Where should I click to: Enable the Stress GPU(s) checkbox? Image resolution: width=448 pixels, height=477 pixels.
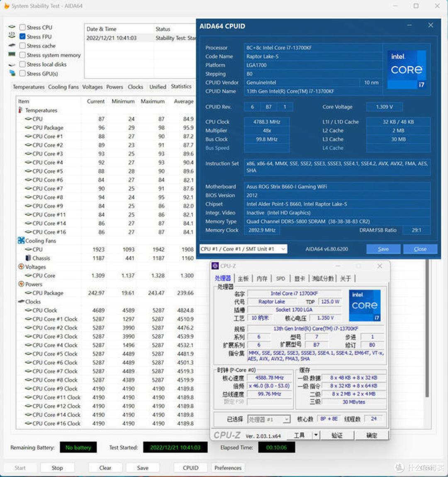(22, 73)
